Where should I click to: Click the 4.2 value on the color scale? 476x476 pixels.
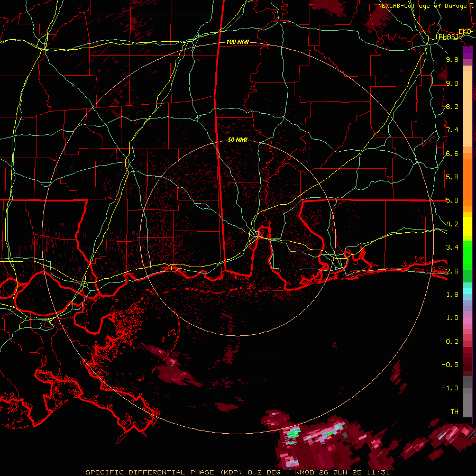452,224
